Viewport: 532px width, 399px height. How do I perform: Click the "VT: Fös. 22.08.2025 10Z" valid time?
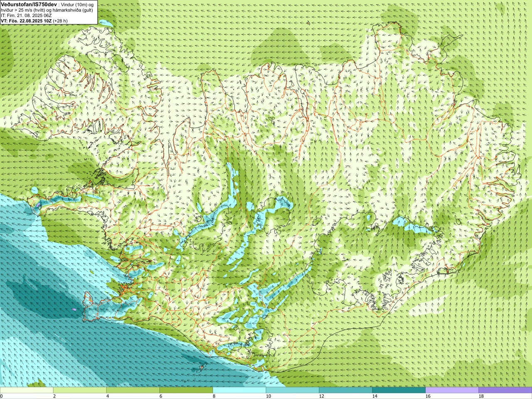coord(26,21)
